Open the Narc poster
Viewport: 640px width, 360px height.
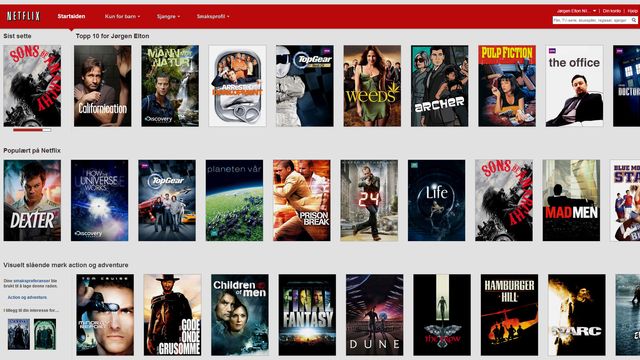click(577, 315)
